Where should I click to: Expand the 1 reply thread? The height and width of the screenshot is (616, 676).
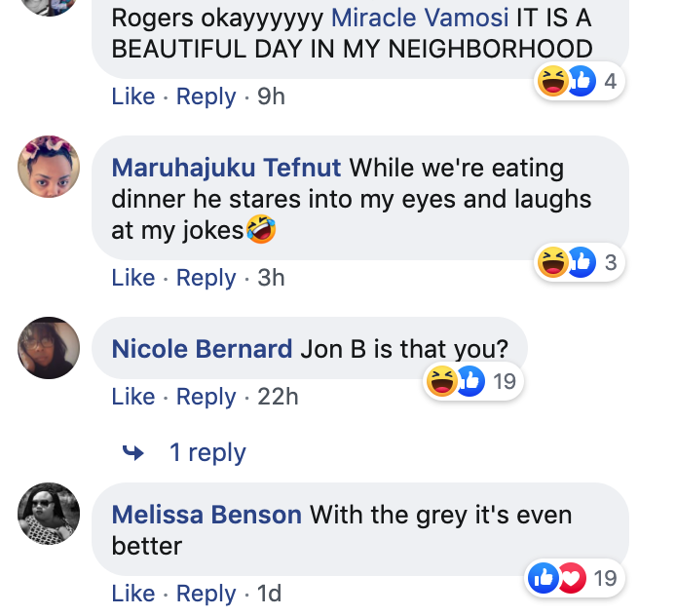coord(207,452)
